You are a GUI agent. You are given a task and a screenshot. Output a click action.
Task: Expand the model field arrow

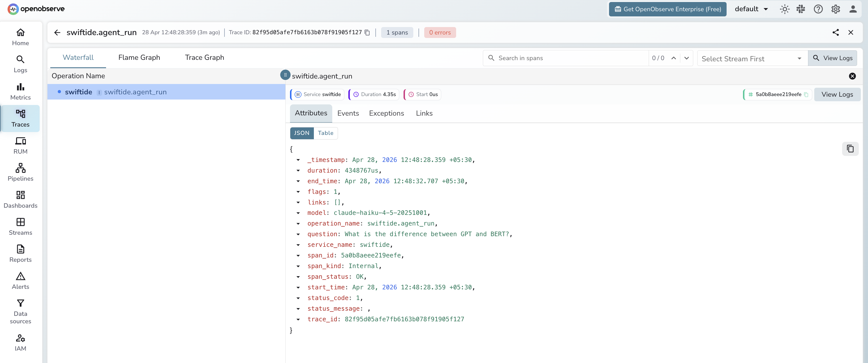pos(298,213)
